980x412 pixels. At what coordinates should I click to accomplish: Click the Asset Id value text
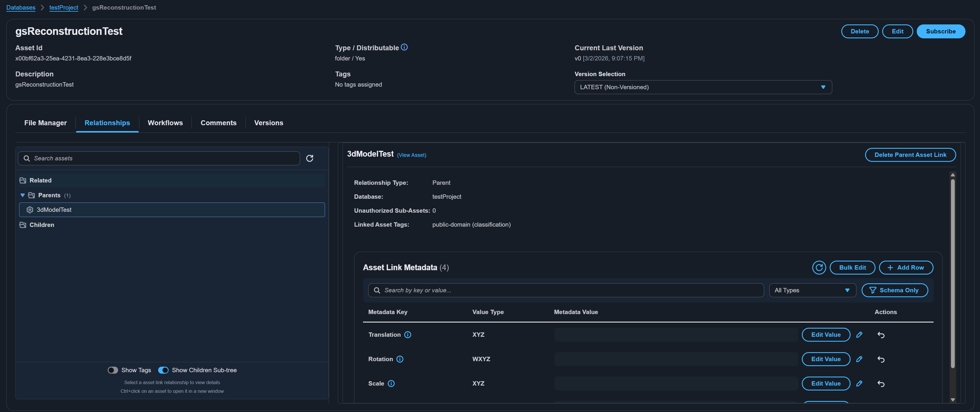point(73,58)
